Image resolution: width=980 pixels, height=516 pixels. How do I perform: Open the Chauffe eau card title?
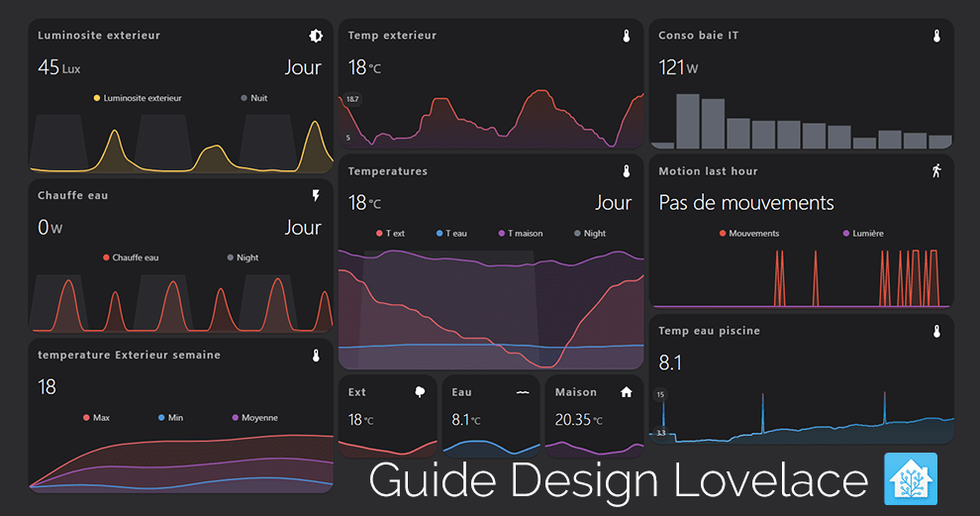72,196
